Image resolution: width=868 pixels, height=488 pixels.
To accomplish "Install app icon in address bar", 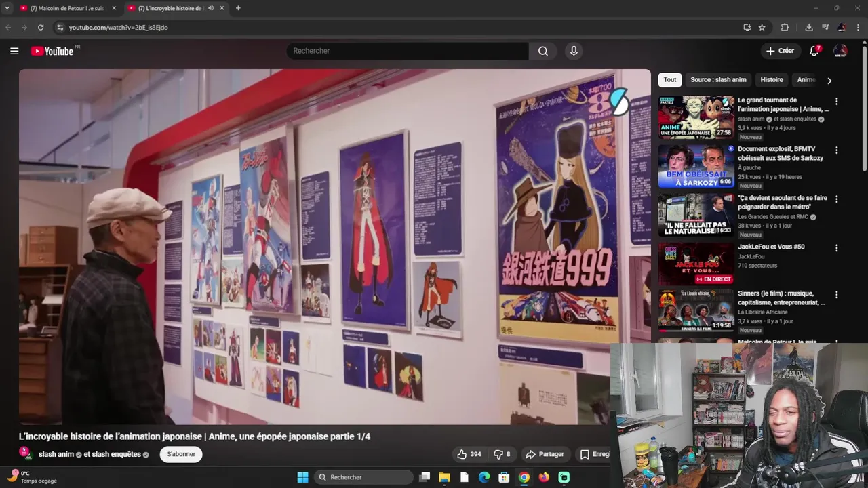I will pos(747,28).
